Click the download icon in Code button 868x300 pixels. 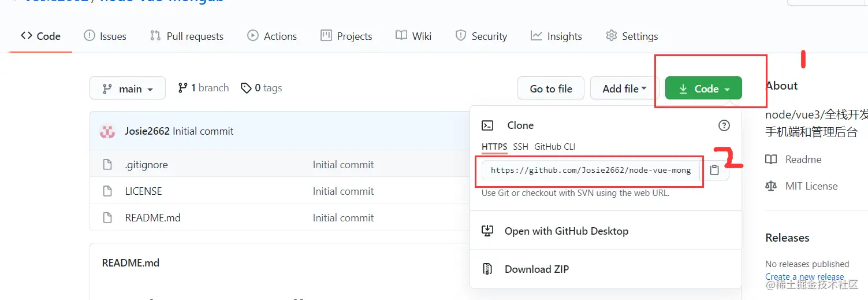683,89
